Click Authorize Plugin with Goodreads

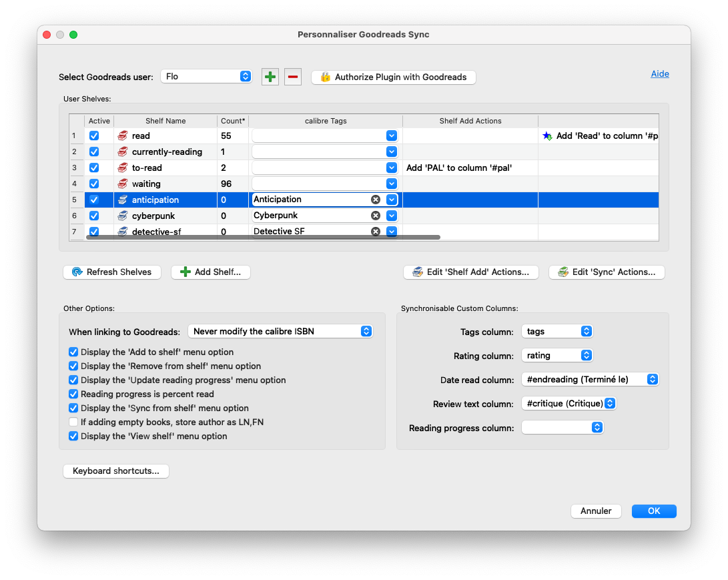[393, 77]
